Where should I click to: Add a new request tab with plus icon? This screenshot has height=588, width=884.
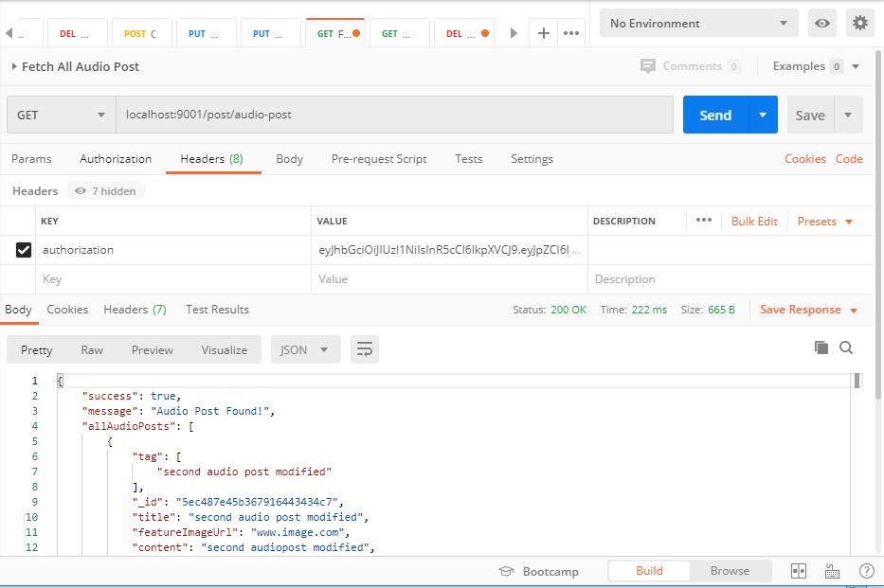543,33
